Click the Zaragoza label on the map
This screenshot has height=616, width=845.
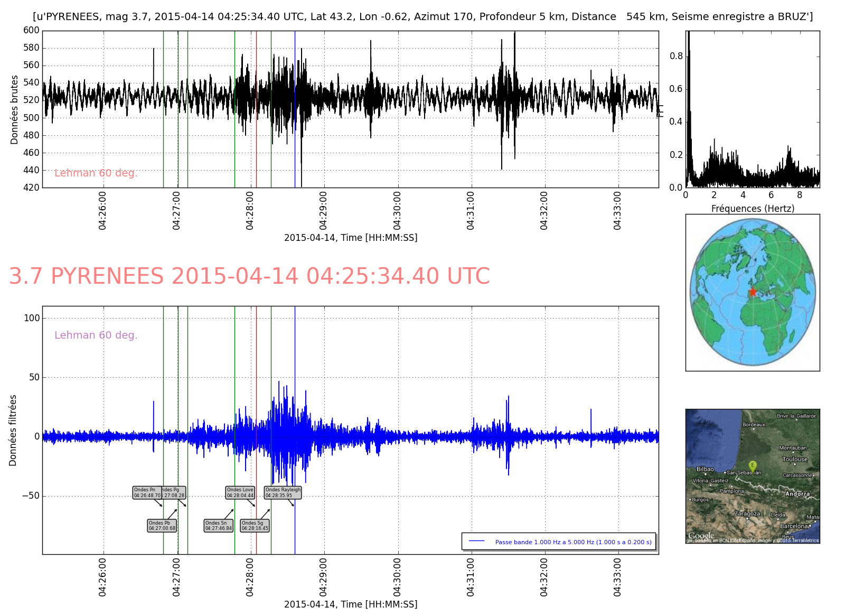coord(747,514)
